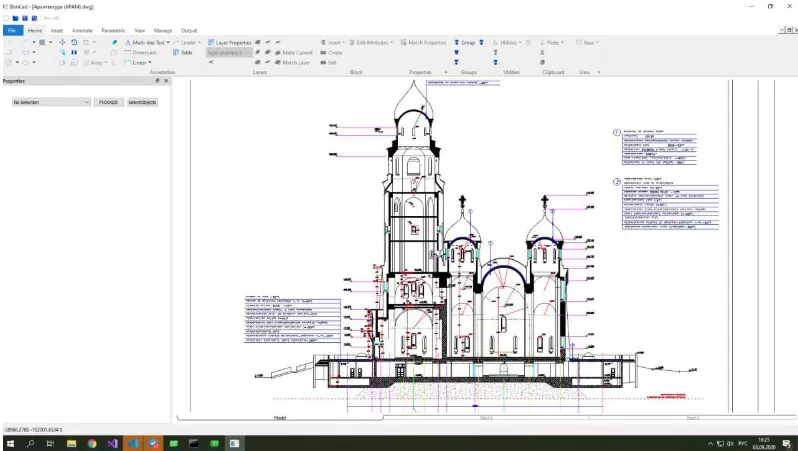Screen dimensions: 798x451
Task: Open VS Code from the taskbar
Action: [x=133, y=443]
